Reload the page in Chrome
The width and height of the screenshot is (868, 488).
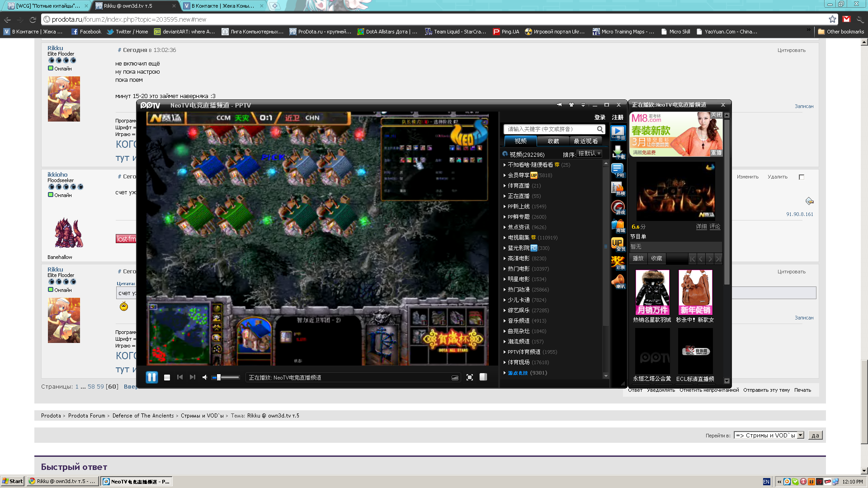point(33,19)
